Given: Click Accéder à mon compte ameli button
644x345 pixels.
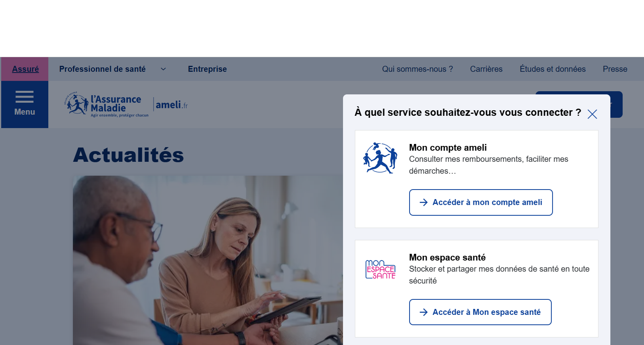Looking at the screenshot, I should (x=481, y=202).
